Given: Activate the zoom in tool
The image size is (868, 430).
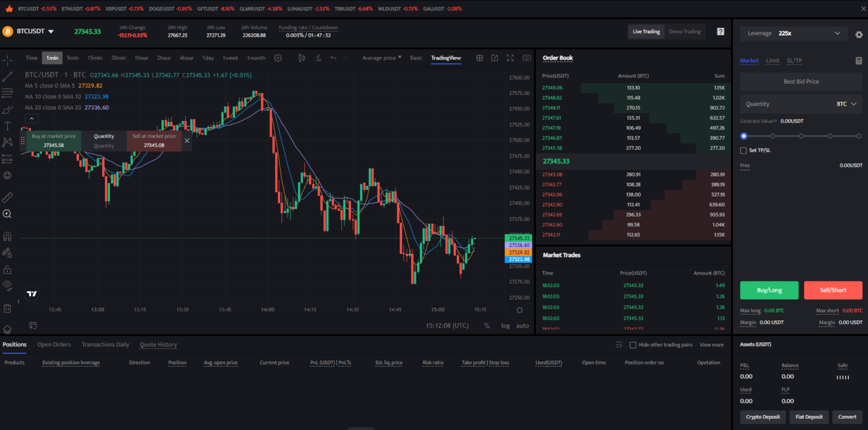Looking at the screenshot, I should (7, 214).
